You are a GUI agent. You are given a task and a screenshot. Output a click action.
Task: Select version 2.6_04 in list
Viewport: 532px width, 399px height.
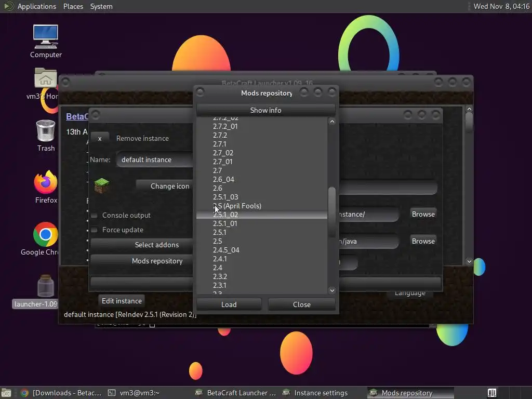point(262,179)
